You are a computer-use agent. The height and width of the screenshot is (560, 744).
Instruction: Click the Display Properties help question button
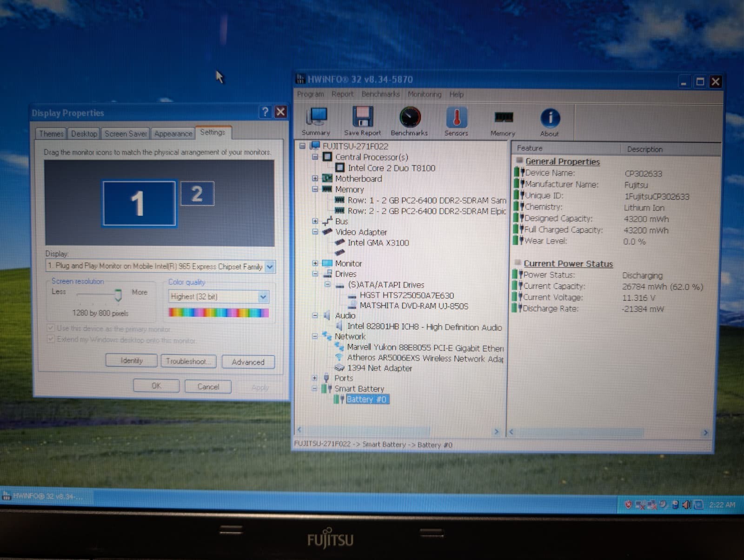tap(265, 112)
